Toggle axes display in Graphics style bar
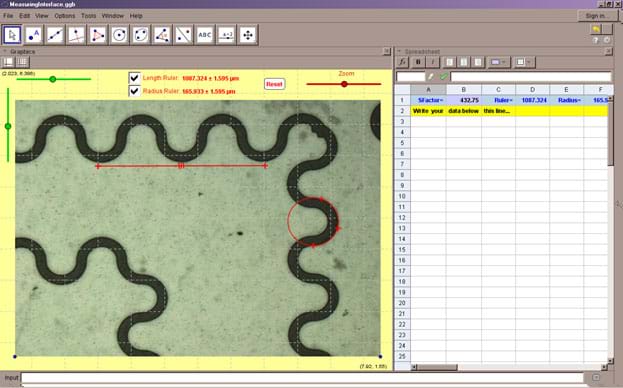The height and width of the screenshot is (388, 623). click(8, 62)
